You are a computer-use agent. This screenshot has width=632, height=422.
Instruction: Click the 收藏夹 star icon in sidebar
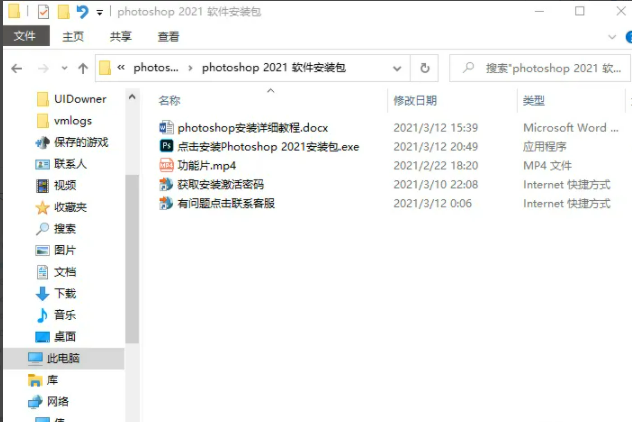click(42, 208)
